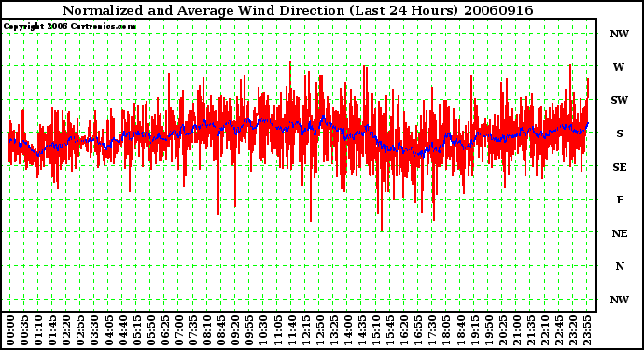Image resolution: width=644 pixels, height=350 pixels.
Task: Click the bottom NW axis label
Action: (x=620, y=300)
